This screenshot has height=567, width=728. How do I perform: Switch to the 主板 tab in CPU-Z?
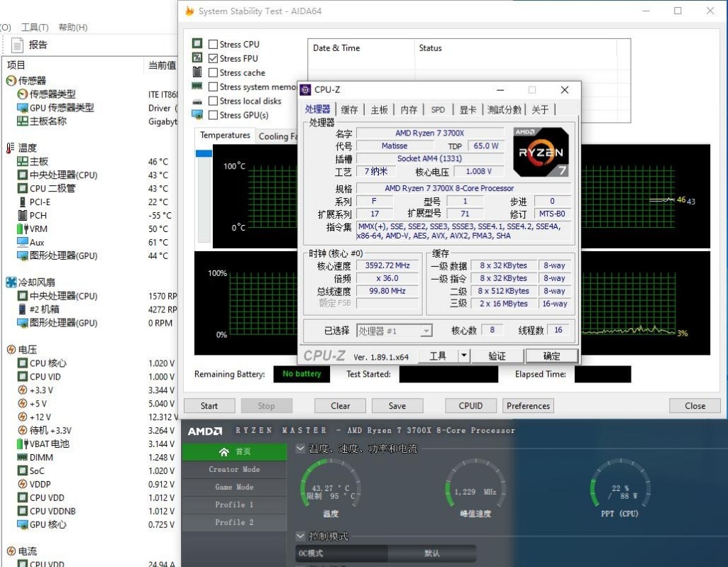click(379, 109)
